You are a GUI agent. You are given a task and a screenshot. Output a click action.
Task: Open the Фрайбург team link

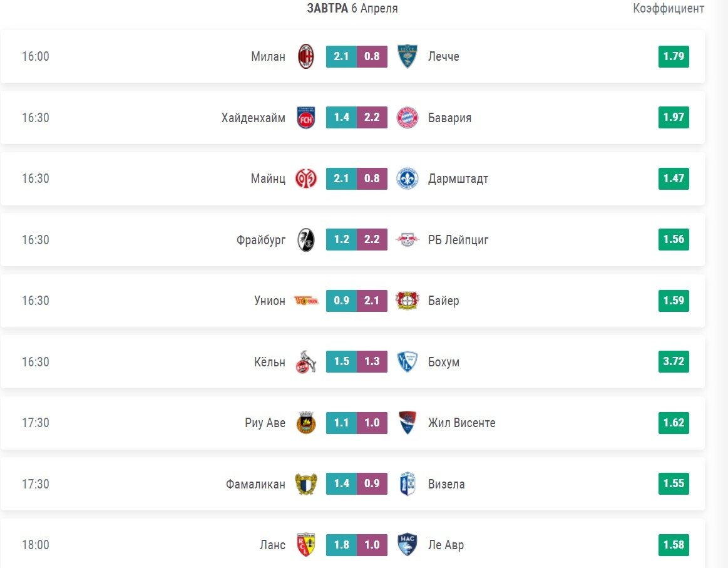point(261,240)
